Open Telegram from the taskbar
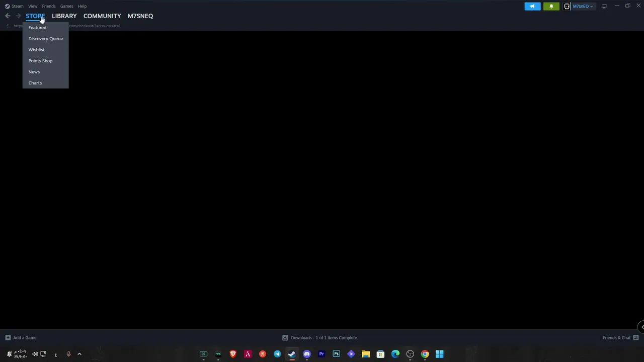The image size is (644, 362). 277,354
